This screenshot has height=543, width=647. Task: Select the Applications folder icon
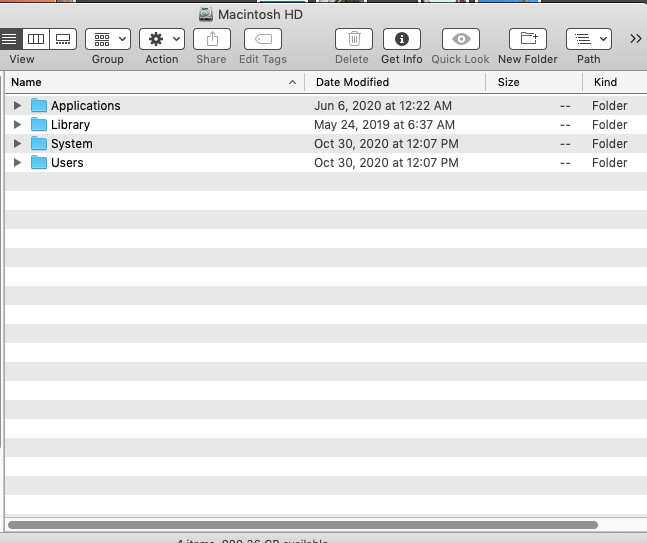[x=39, y=106]
